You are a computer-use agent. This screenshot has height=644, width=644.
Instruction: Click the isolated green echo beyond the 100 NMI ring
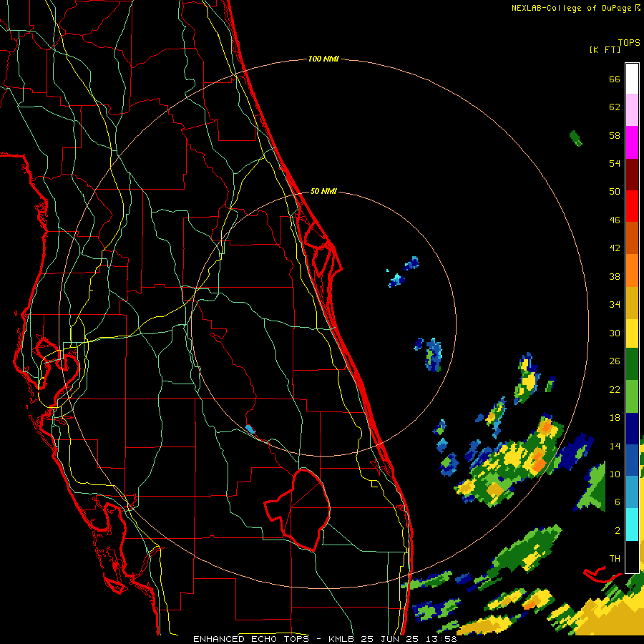(x=576, y=138)
